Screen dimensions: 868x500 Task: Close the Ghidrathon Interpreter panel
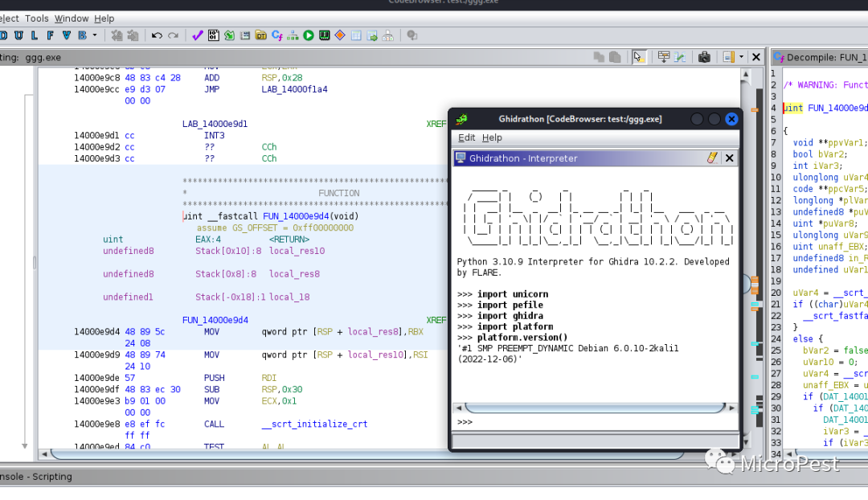(730, 158)
